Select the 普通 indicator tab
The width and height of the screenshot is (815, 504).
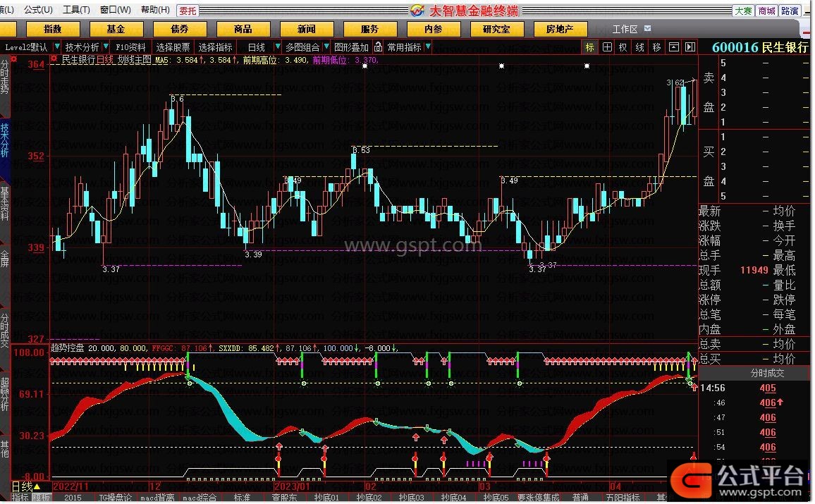click(581, 498)
